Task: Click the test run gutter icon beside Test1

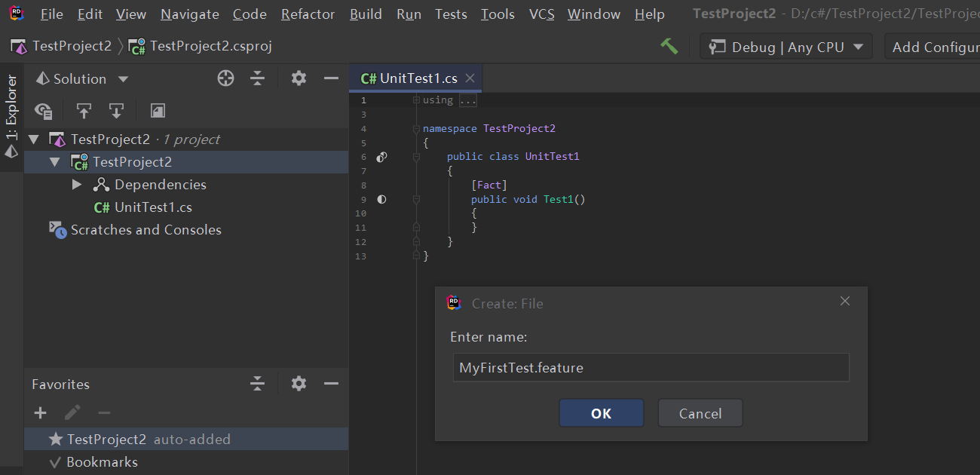Action: [x=381, y=199]
